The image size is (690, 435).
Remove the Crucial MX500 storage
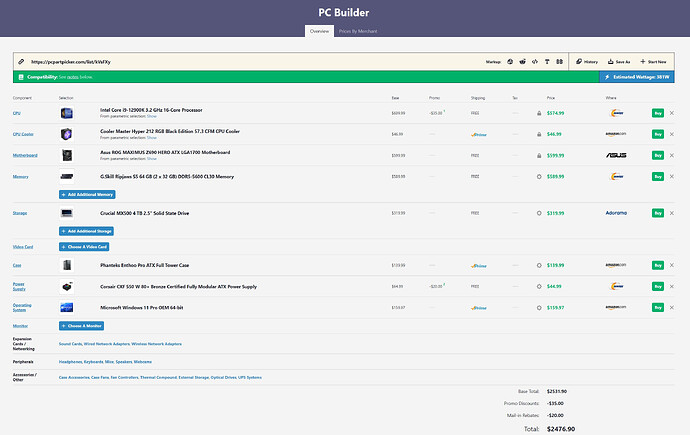click(x=672, y=213)
